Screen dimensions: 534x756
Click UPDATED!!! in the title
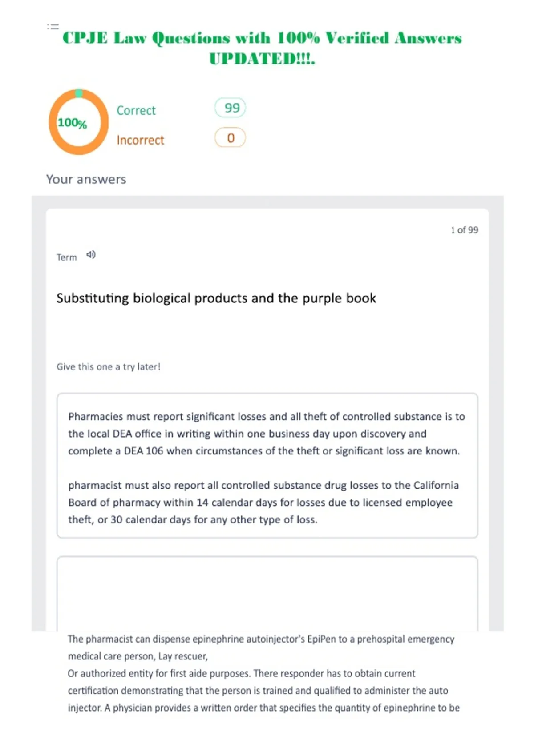(262, 59)
